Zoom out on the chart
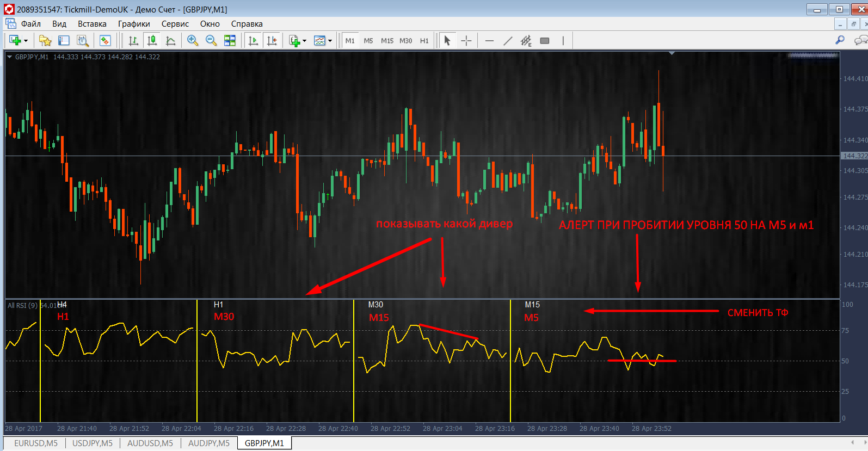Viewport: 868px width, 451px height. click(x=211, y=41)
